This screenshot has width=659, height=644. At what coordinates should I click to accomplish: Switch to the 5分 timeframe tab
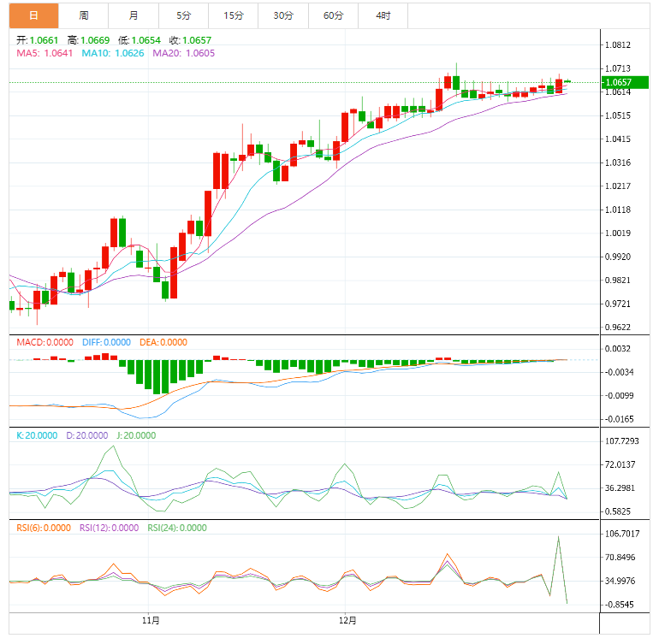tap(184, 15)
